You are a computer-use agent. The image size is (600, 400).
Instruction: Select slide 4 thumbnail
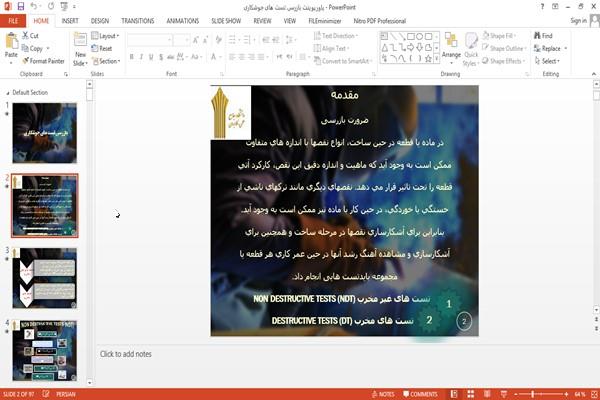click(44, 351)
